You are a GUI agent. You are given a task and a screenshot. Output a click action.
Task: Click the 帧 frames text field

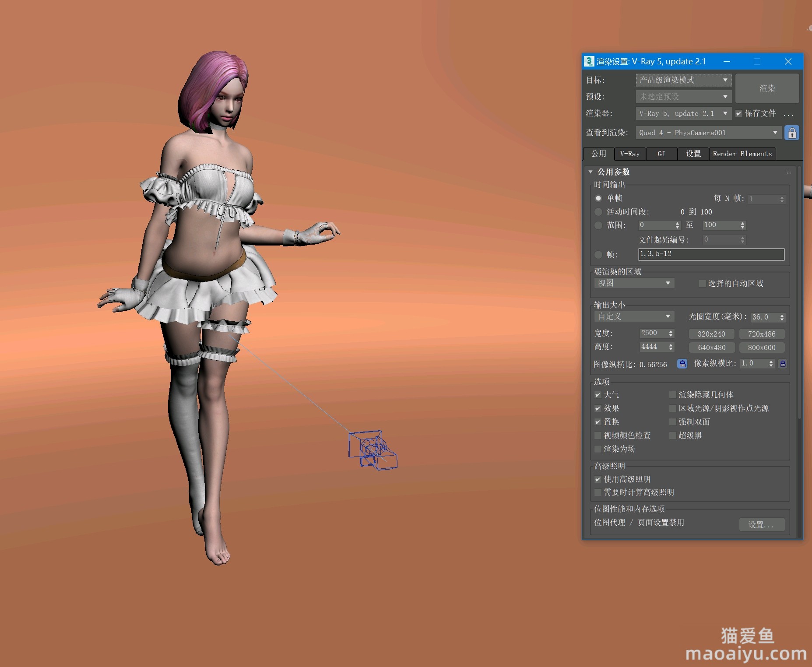click(x=711, y=254)
